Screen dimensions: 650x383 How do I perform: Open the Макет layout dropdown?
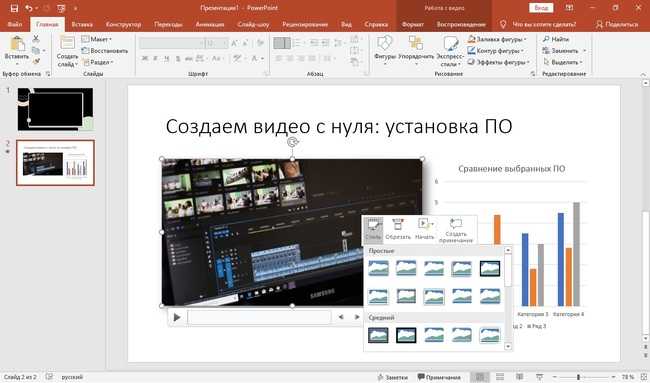97,39
